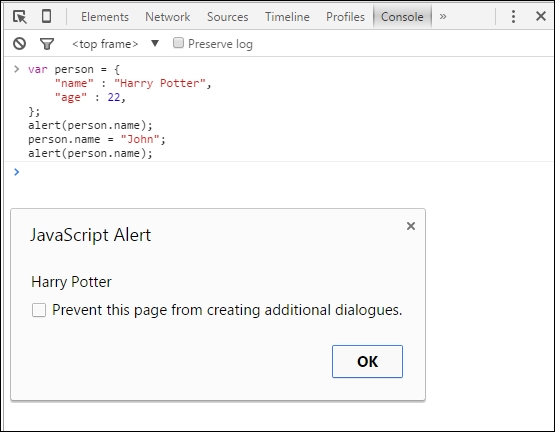Image resolution: width=555 pixels, height=432 pixels.
Task: Open the DevTools three-dot customize menu
Action: pyautogui.click(x=513, y=17)
